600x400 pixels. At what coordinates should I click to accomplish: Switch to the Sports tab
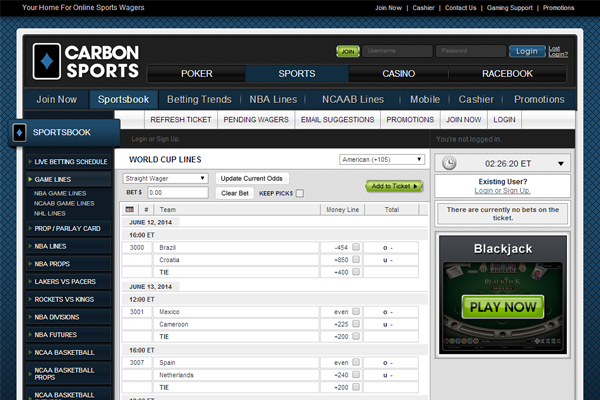click(x=297, y=73)
